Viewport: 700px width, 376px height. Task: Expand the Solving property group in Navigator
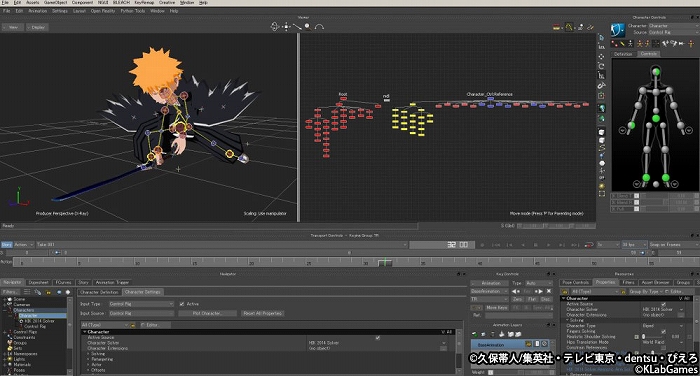tap(88, 354)
